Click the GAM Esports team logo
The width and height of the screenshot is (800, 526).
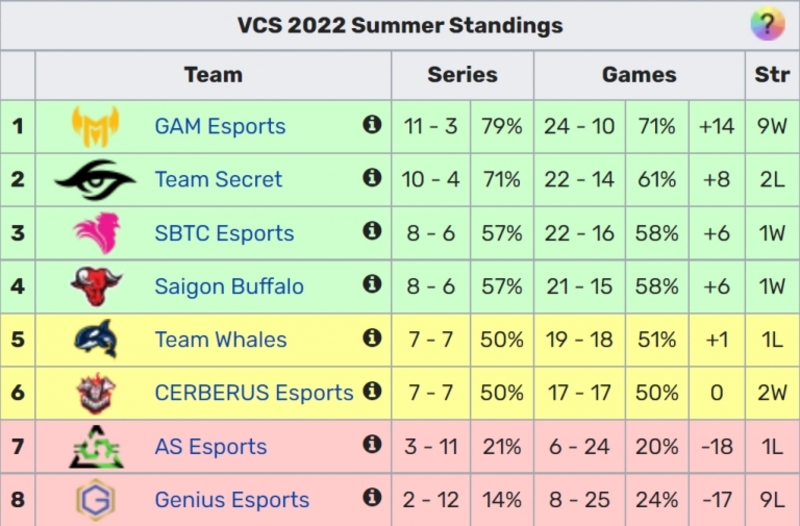click(96, 126)
